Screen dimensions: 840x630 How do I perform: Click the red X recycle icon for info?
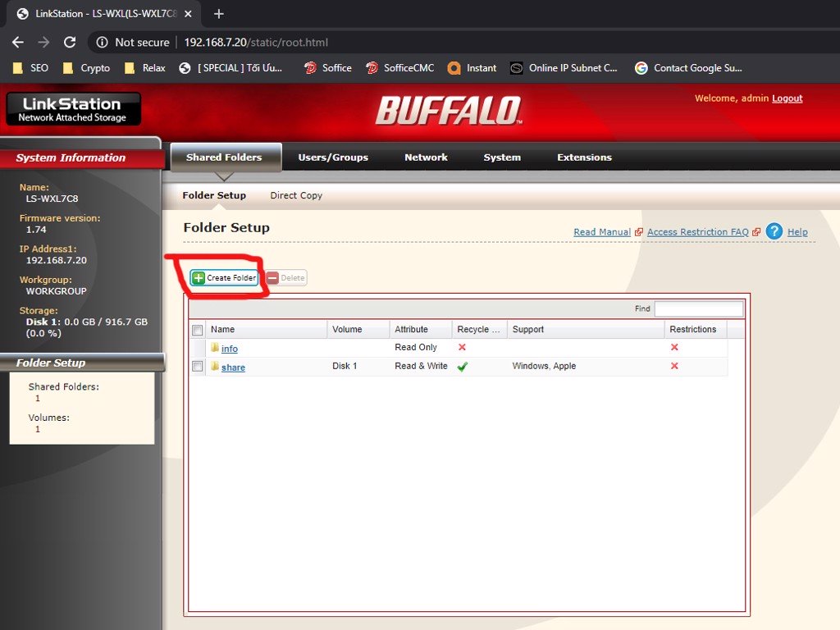(x=462, y=347)
